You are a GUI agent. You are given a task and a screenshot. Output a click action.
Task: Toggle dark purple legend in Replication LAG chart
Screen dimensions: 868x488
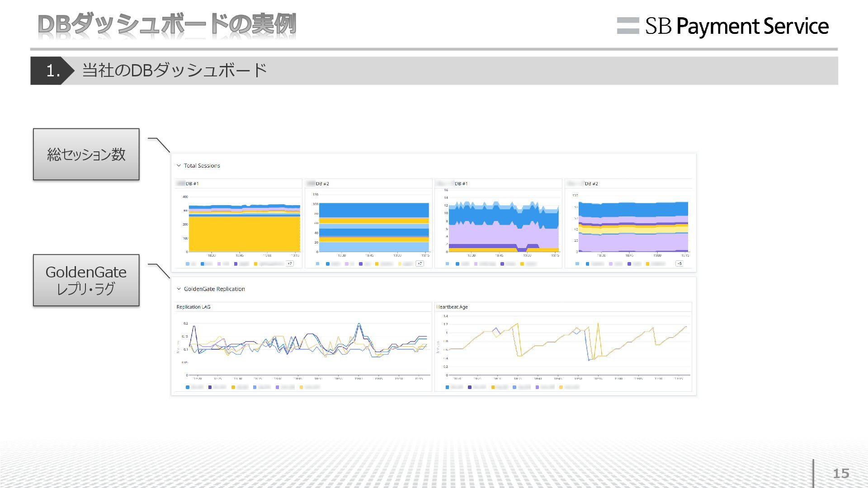coord(210,387)
